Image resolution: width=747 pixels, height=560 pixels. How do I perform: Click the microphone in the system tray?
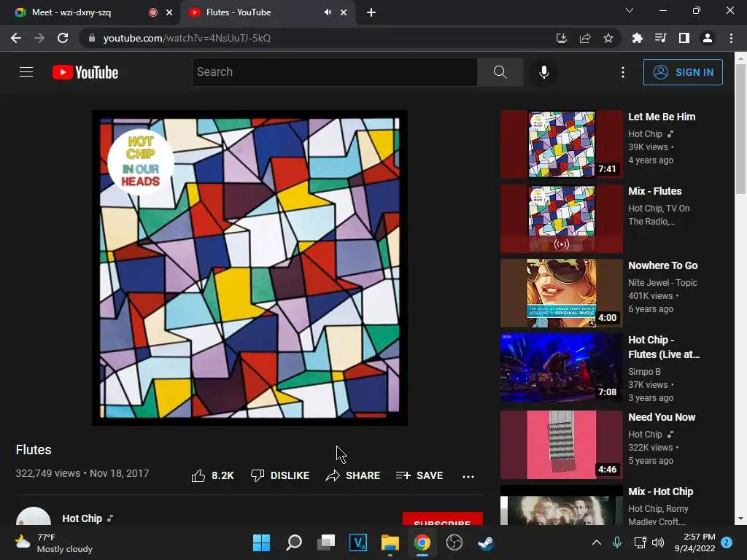coord(617,542)
